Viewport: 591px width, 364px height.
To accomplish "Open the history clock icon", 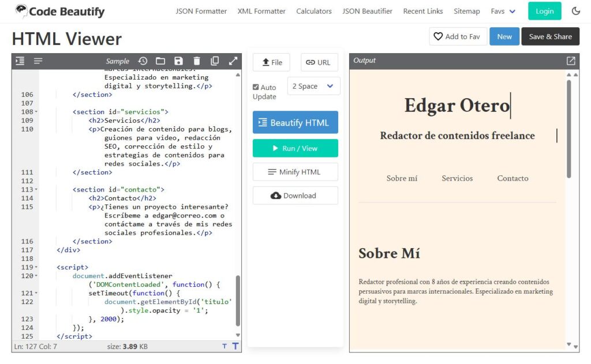I will click(143, 61).
